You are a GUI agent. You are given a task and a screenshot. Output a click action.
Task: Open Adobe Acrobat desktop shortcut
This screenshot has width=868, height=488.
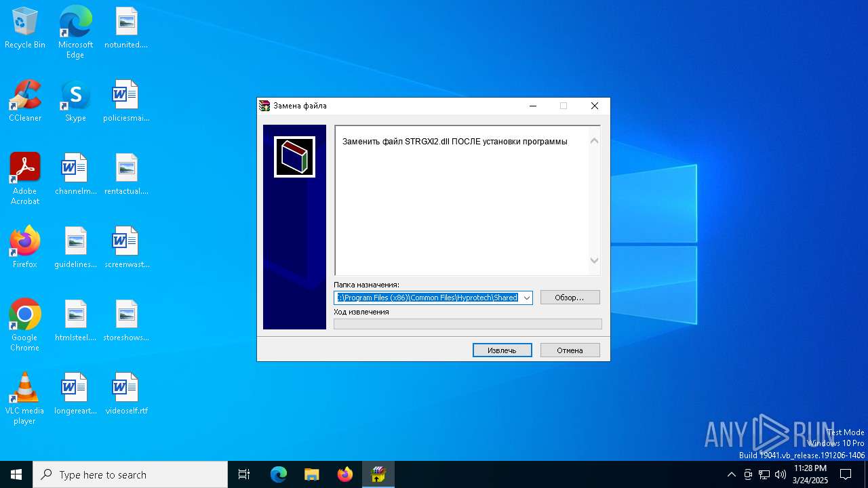[x=25, y=179]
